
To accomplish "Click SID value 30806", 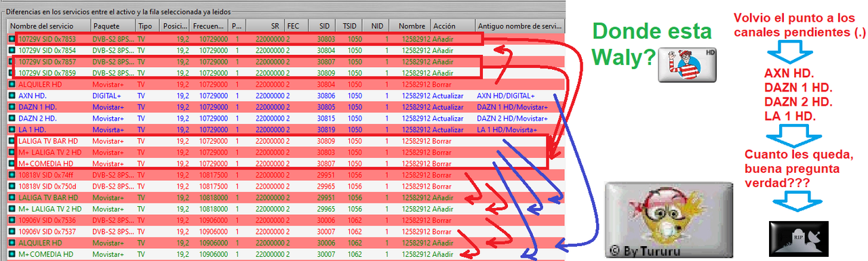I will (x=325, y=96).
